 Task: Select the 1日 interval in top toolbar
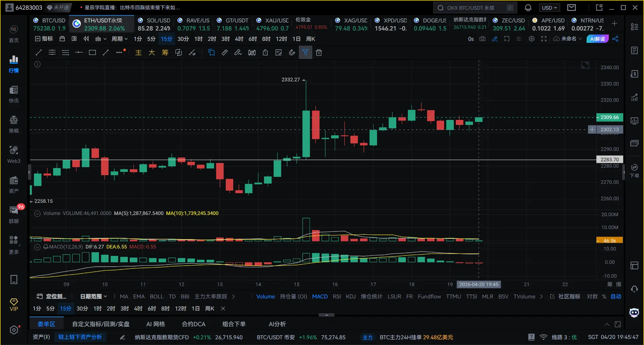pyautogui.click(x=296, y=39)
